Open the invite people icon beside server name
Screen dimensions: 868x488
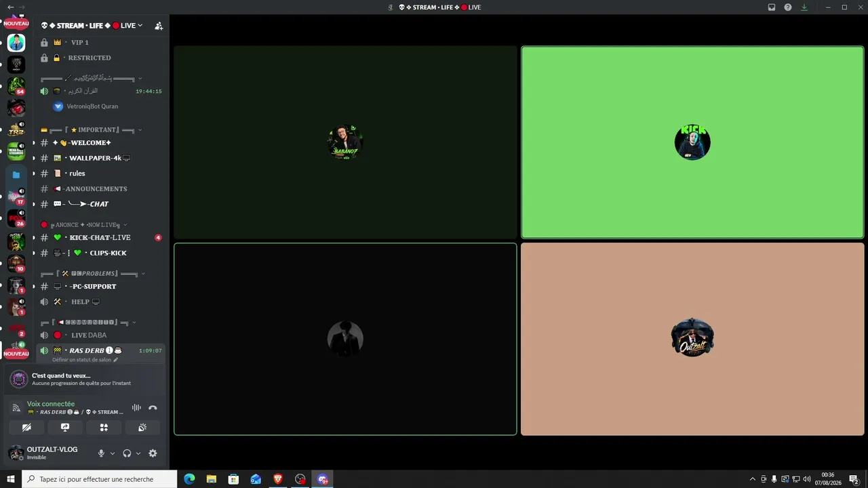click(159, 26)
